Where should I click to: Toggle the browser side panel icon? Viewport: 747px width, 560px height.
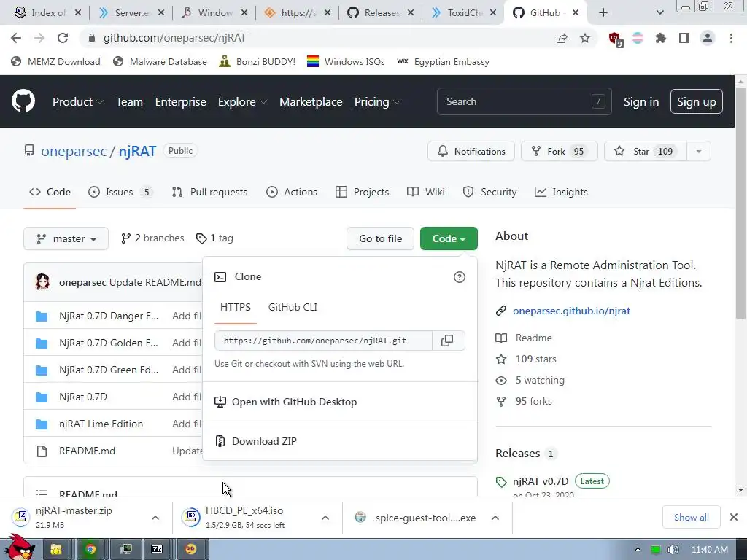click(x=684, y=38)
